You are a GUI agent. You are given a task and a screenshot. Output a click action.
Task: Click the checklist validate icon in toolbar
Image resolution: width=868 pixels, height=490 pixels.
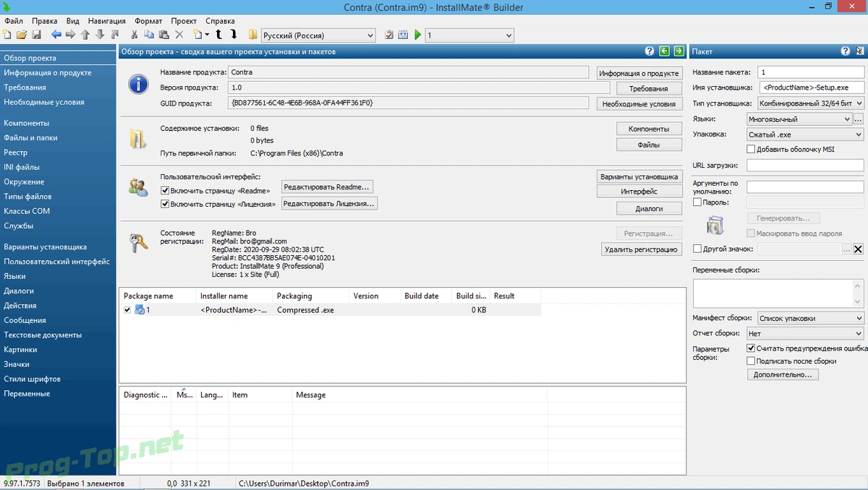click(389, 35)
